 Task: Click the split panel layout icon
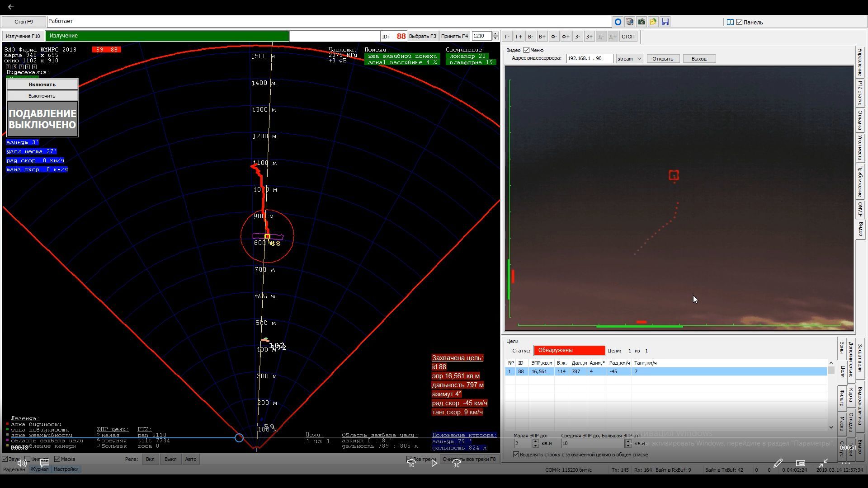point(730,22)
